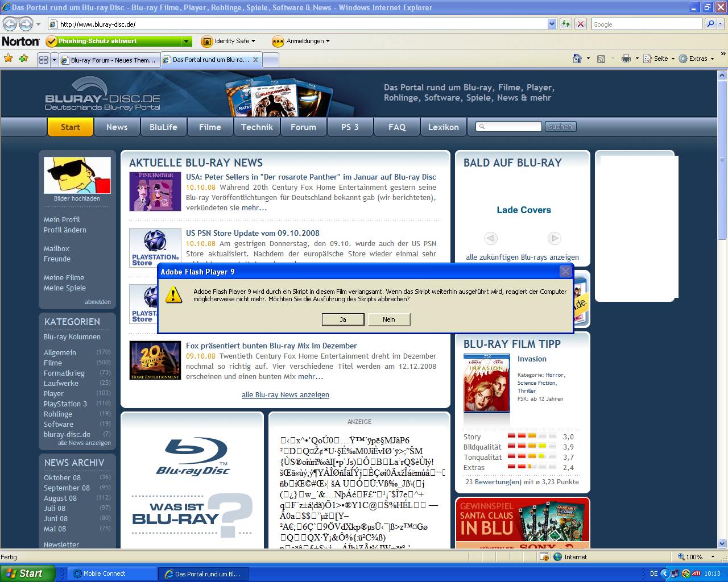728x582 pixels.
Task: Click Nein in Flash Player dialog
Action: pos(389,319)
